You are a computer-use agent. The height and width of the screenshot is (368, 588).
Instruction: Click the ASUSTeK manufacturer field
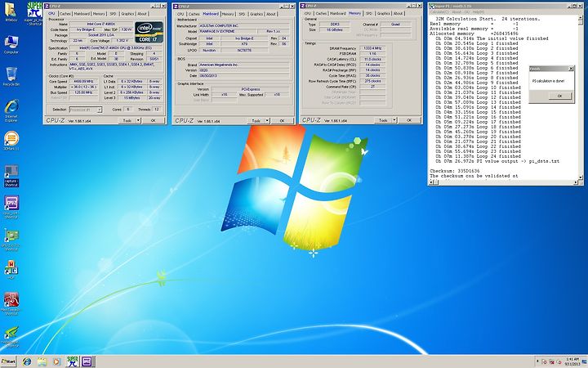tap(243, 26)
